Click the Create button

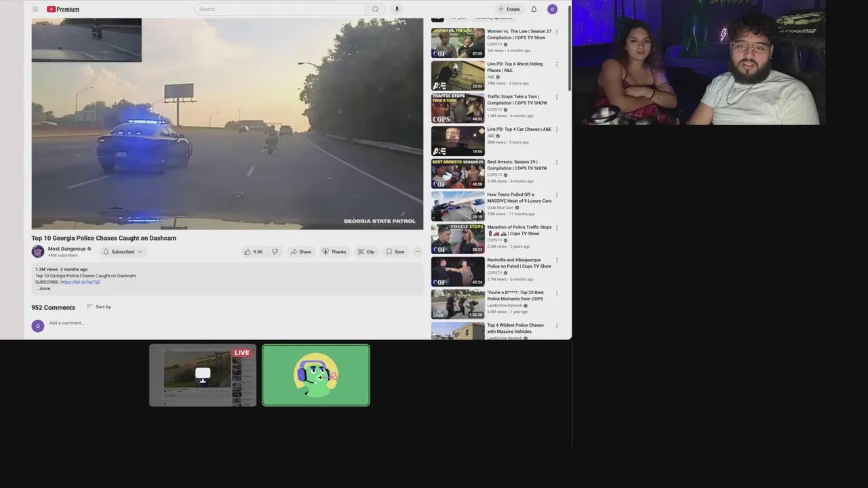click(x=509, y=9)
